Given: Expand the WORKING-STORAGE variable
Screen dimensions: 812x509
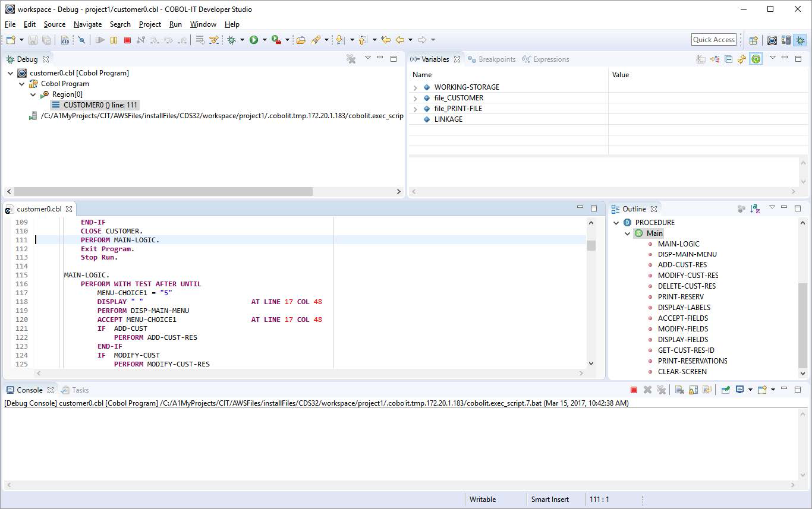Looking at the screenshot, I should click(416, 87).
